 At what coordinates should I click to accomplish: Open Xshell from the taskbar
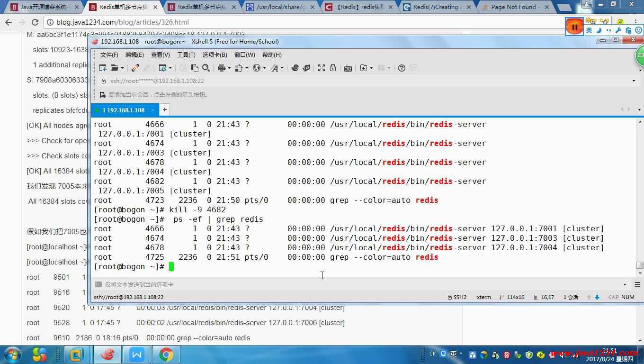pyautogui.click(x=107, y=355)
